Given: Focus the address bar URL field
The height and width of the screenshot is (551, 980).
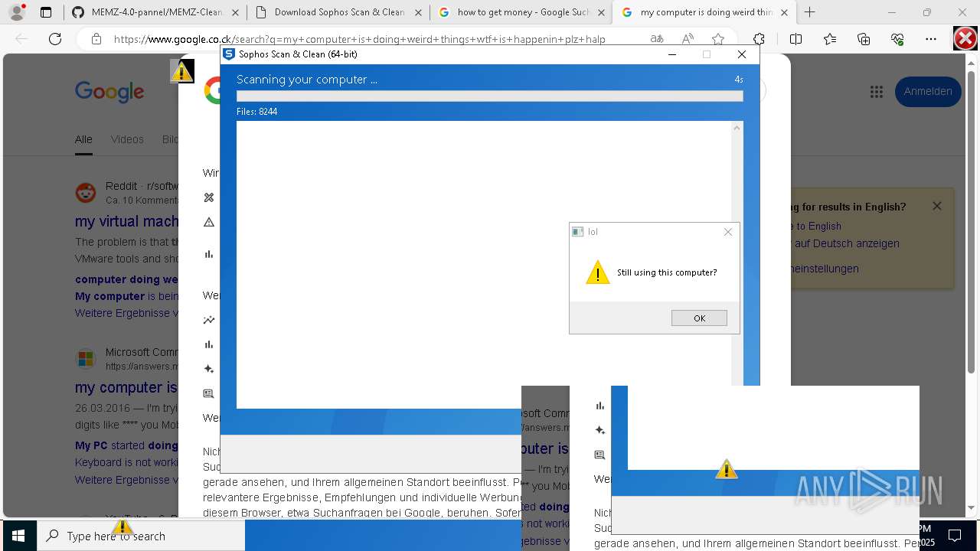Looking at the screenshot, I should (360, 39).
